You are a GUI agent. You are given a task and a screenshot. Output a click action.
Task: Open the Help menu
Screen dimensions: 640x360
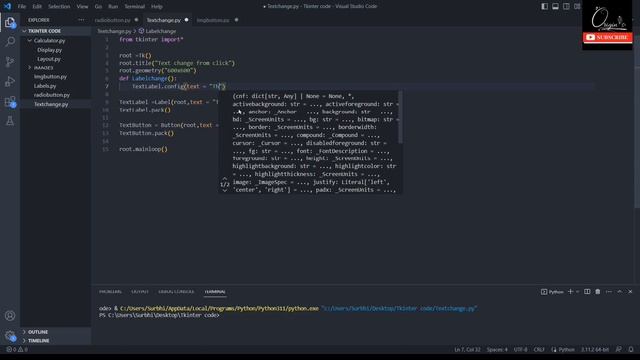[x=157, y=7]
